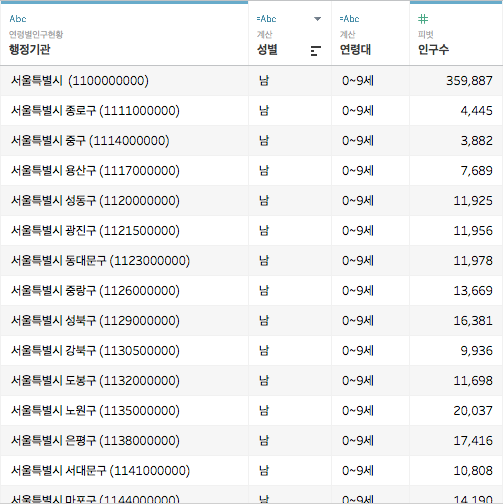This screenshot has width=503, height=504.
Task: Click population value 13,669
Action: (x=473, y=291)
